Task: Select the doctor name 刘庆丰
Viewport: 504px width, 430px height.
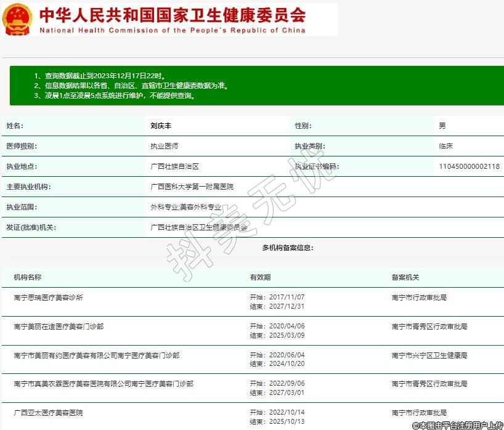Action: [x=161, y=126]
